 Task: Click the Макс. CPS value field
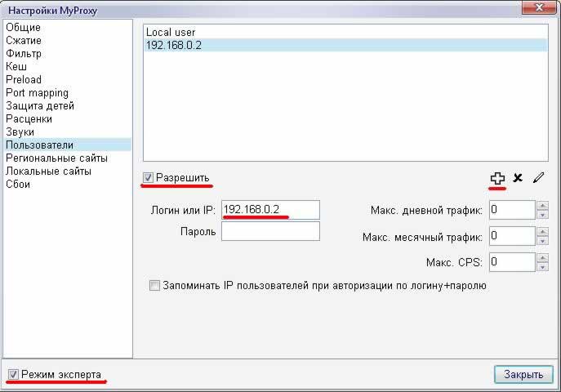click(x=512, y=262)
